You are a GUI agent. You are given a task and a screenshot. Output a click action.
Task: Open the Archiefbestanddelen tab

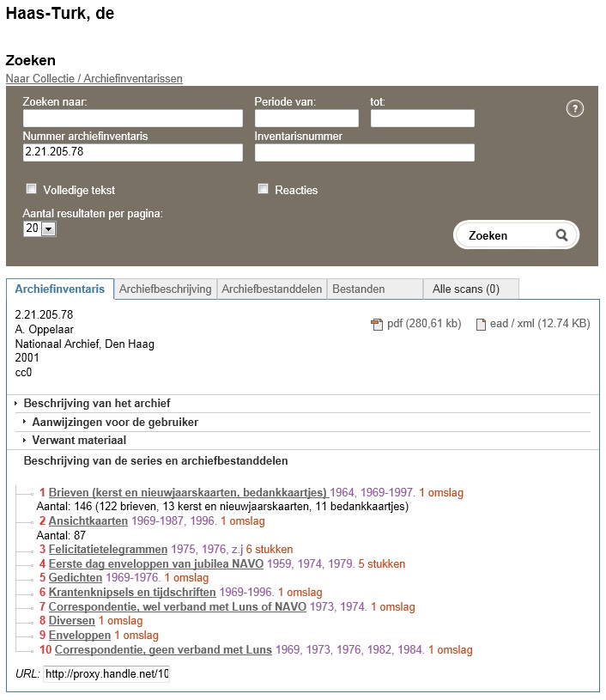click(x=272, y=289)
